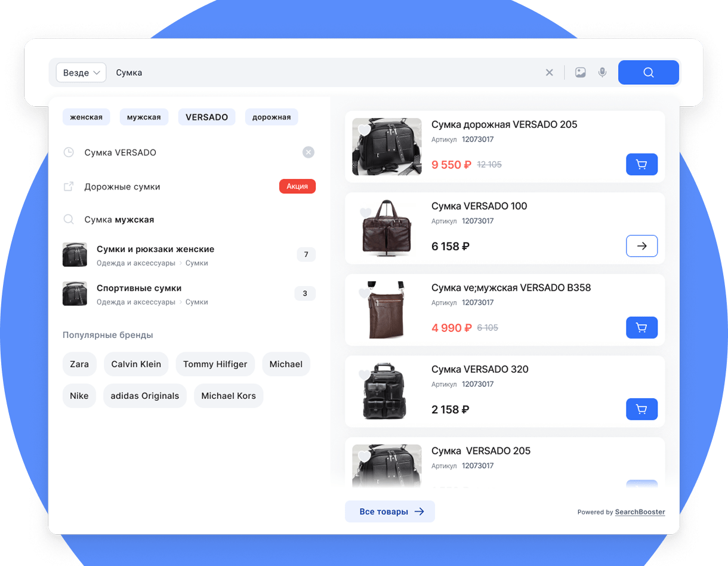Open the Дорожные сумки link
The width and height of the screenshot is (728, 566).
[122, 186]
